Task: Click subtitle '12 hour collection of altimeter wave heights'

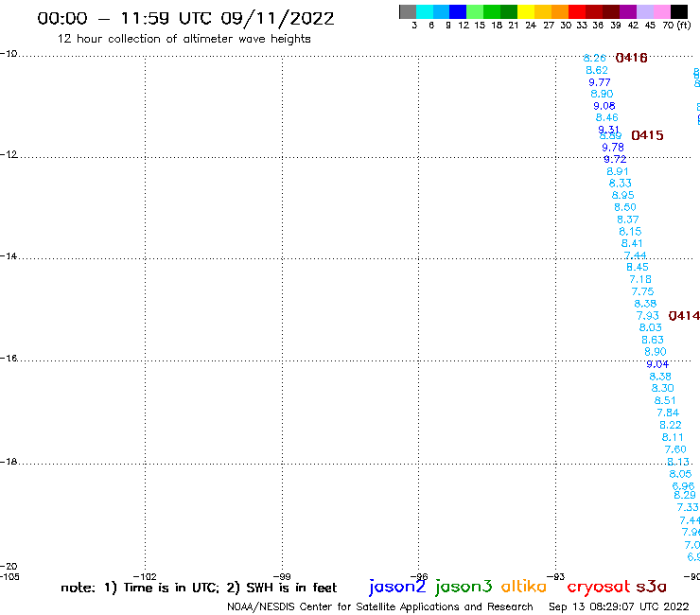Action: click(184, 39)
